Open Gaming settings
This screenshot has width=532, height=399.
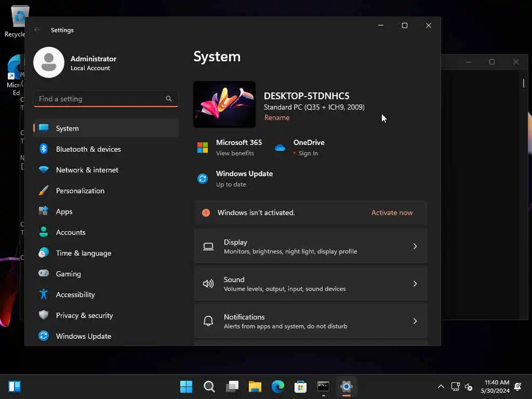tap(106, 274)
